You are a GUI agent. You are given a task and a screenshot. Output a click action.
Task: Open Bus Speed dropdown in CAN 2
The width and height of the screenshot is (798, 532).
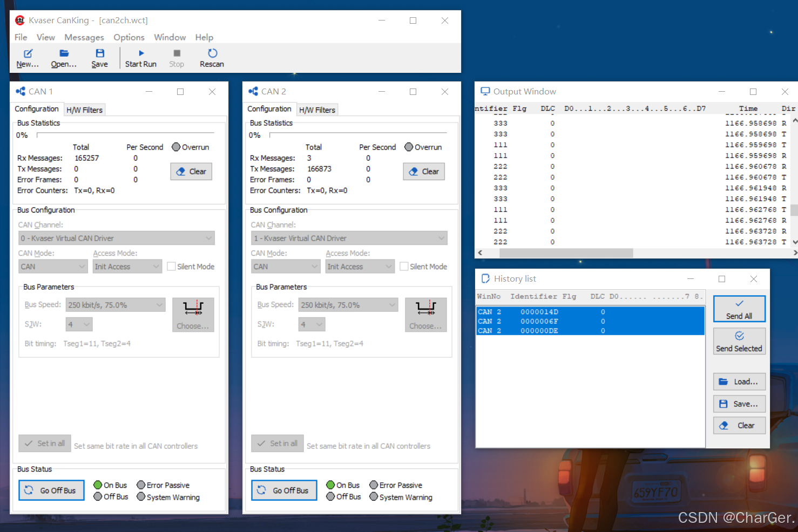click(x=348, y=305)
